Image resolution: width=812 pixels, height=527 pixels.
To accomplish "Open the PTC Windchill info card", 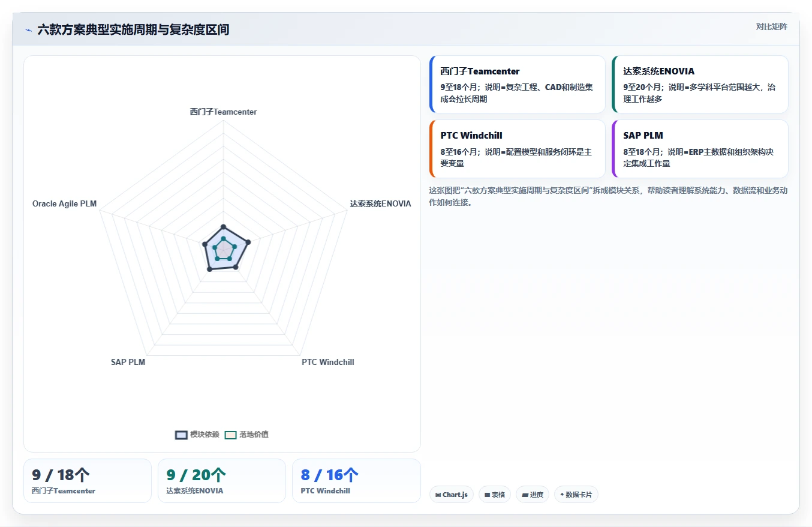I will click(518, 149).
